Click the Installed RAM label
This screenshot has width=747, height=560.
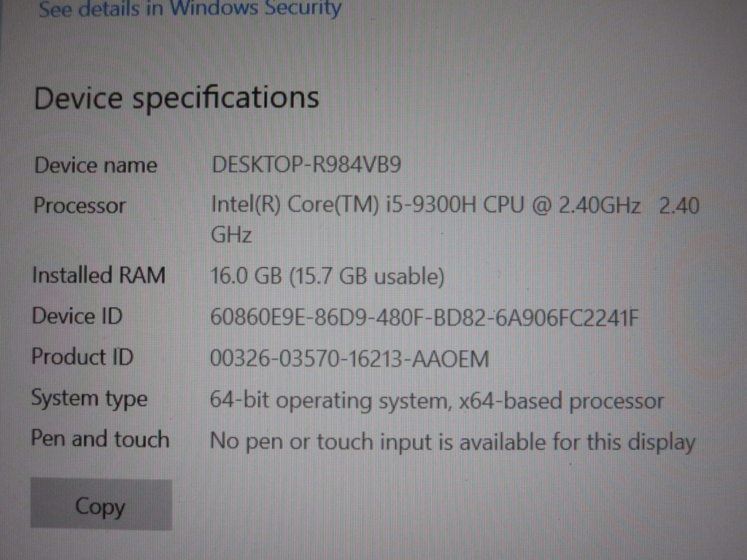[98, 276]
